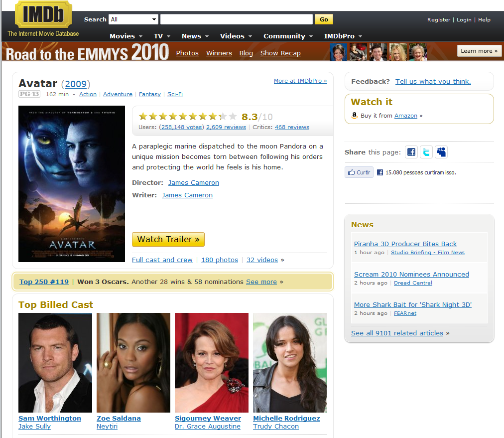This screenshot has width=504, height=438.
Task: Open the Full cast and crew link
Action: 162,260
